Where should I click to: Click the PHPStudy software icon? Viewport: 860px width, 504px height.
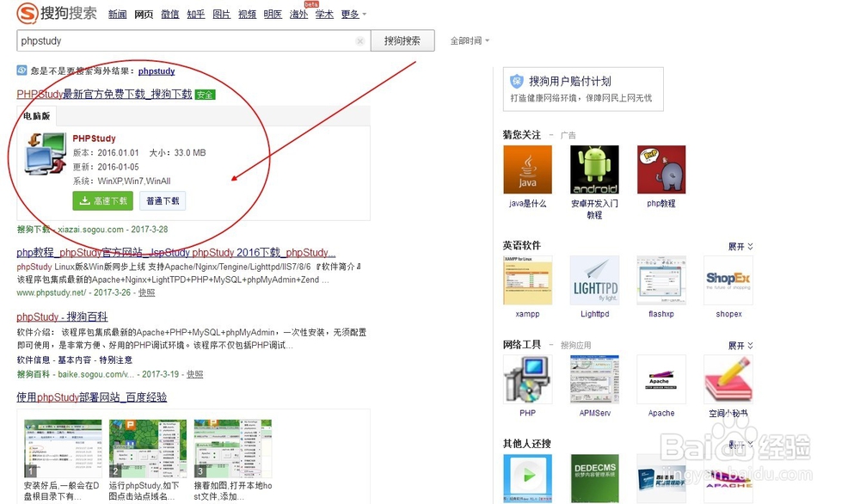pyautogui.click(x=46, y=154)
